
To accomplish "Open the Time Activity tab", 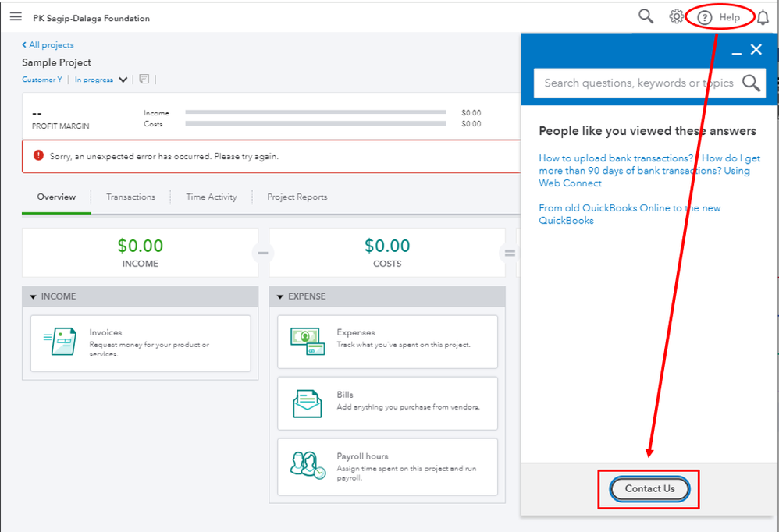I will pyautogui.click(x=212, y=197).
